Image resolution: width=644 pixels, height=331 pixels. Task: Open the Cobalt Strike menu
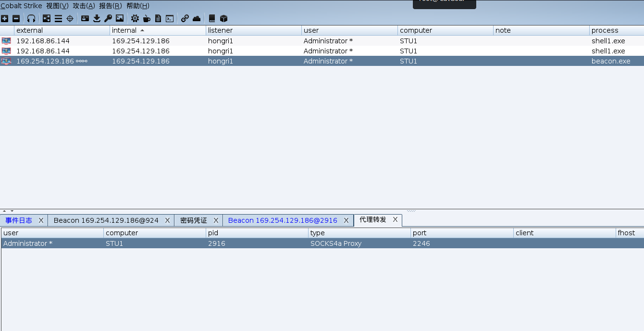tap(21, 6)
